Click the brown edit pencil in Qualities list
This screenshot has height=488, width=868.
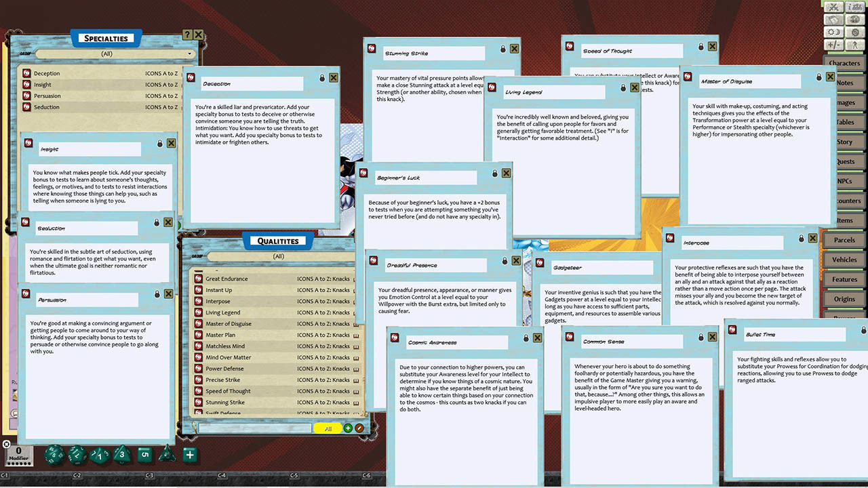(359, 428)
